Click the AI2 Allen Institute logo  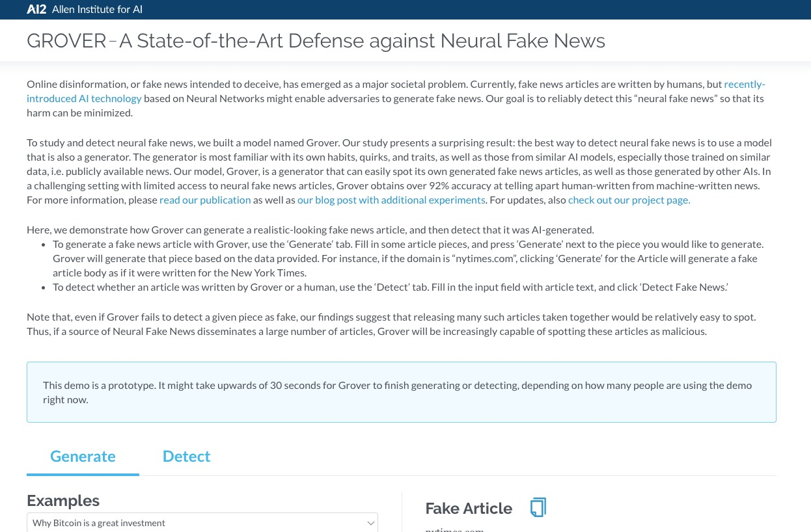coord(36,9)
